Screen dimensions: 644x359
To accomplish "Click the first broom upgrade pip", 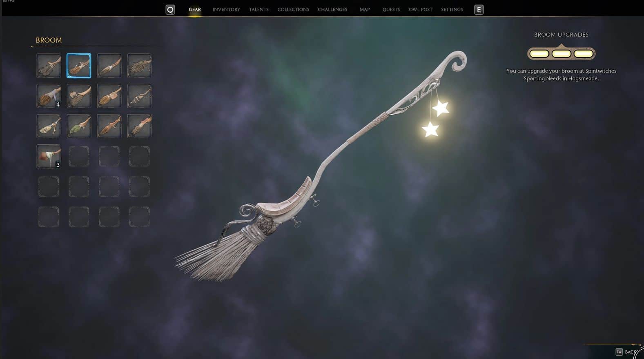I will click(x=539, y=54).
